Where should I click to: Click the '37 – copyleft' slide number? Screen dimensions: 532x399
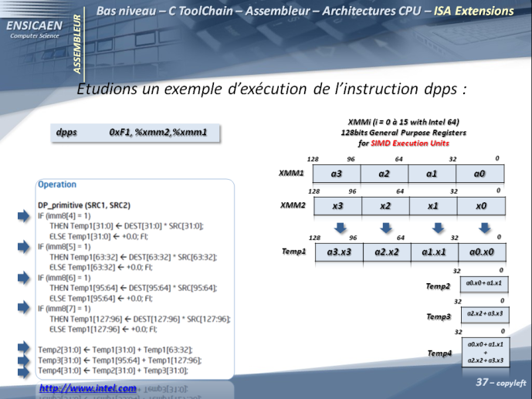coord(501,382)
